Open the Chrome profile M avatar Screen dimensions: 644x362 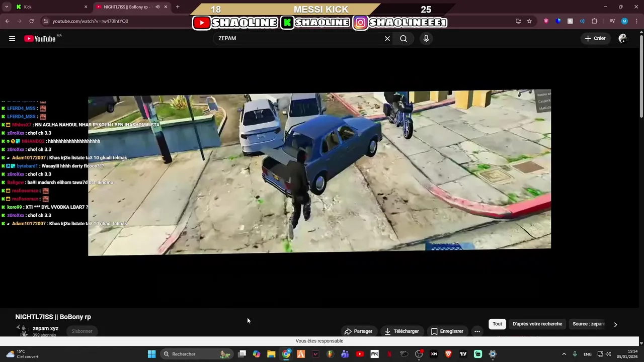click(624, 21)
